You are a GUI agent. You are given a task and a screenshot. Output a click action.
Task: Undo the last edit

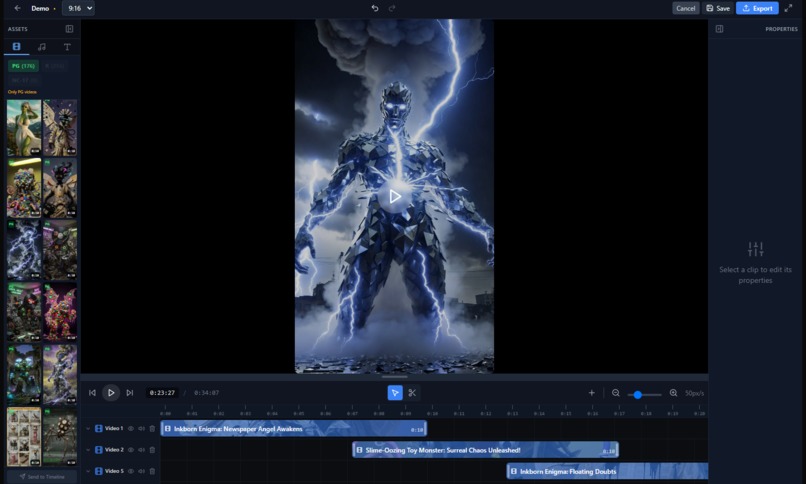pos(375,8)
